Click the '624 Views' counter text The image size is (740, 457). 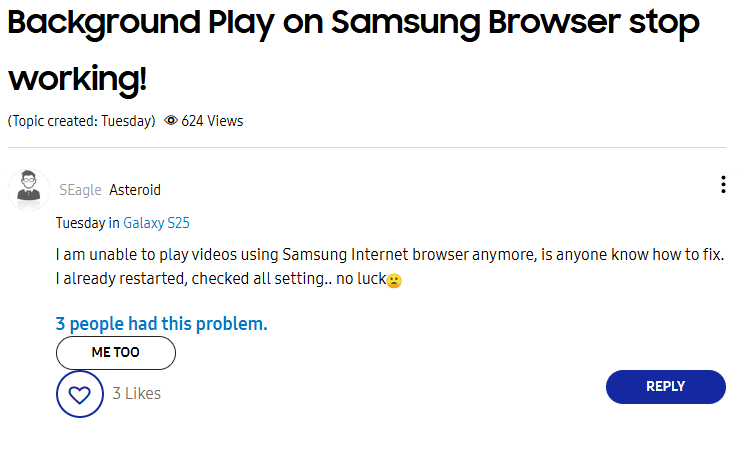212,121
